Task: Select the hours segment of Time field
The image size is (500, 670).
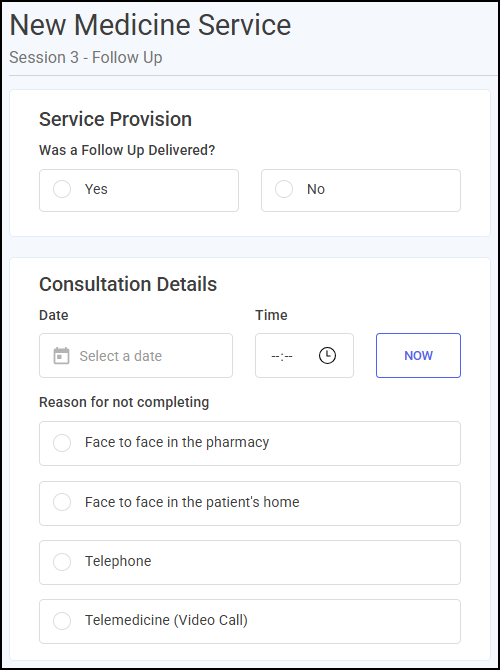Action: (275, 356)
